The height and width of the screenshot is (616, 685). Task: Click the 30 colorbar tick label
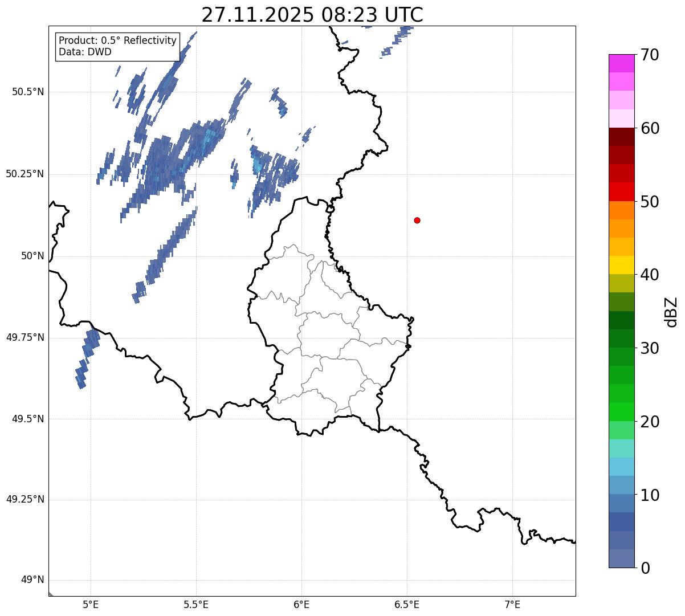pos(650,348)
